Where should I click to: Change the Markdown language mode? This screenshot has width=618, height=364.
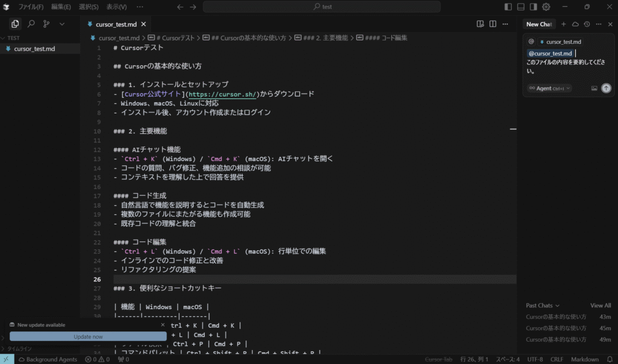pyautogui.click(x=584, y=359)
